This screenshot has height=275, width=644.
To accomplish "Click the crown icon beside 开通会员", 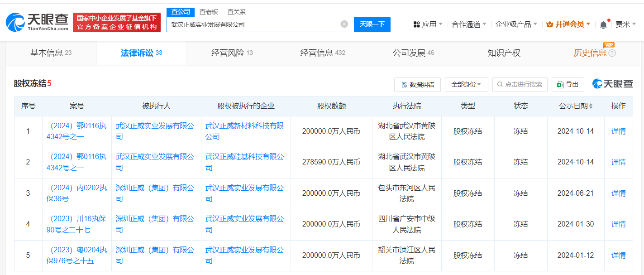I will [x=550, y=24].
